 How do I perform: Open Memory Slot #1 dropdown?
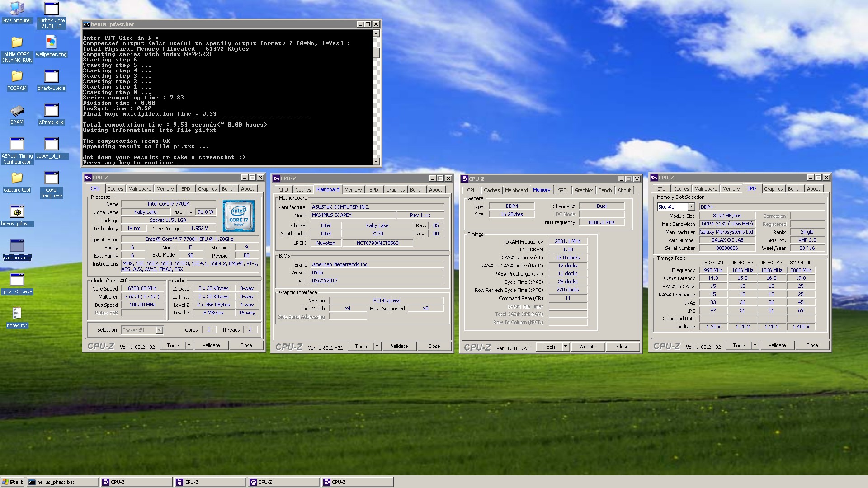[x=691, y=207]
